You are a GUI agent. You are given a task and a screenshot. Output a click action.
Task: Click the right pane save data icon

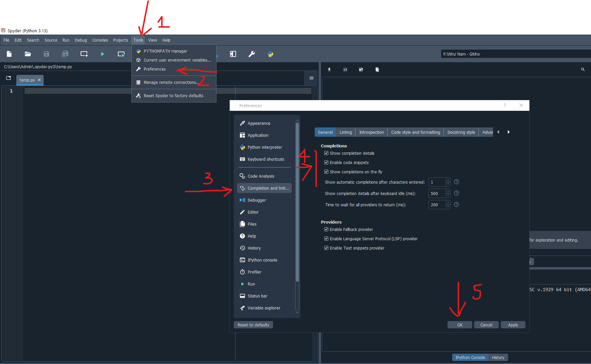click(x=345, y=70)
